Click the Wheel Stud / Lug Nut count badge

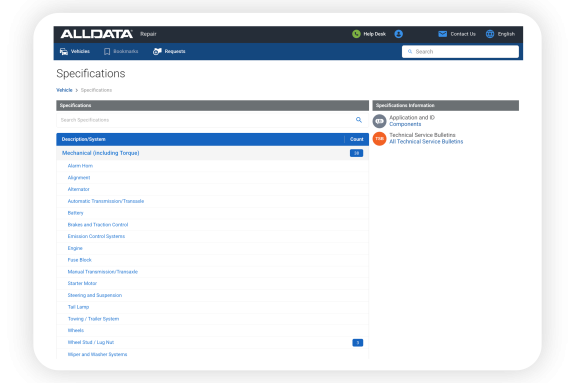(358, 343)
